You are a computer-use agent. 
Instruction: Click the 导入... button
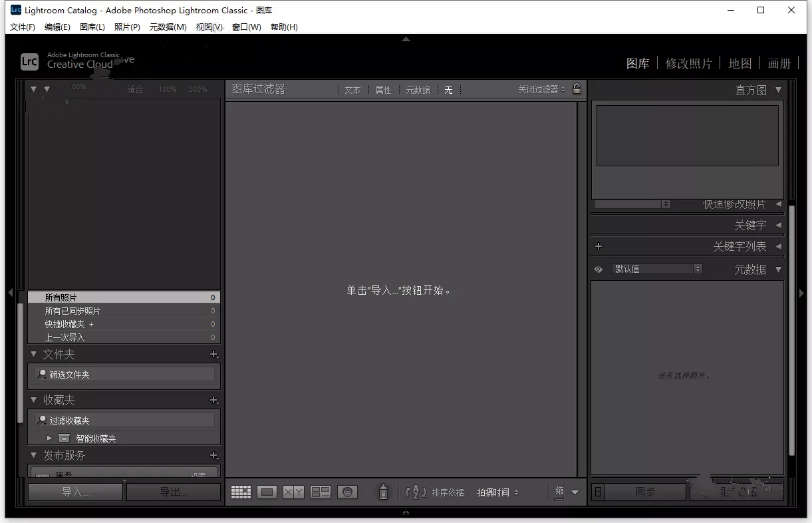click(x=75, y=492)
